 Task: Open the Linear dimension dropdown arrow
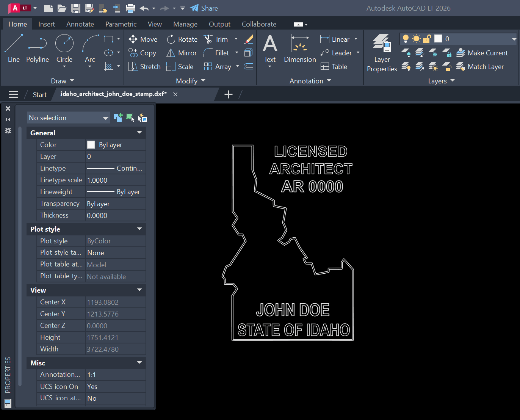pos(356,39)
